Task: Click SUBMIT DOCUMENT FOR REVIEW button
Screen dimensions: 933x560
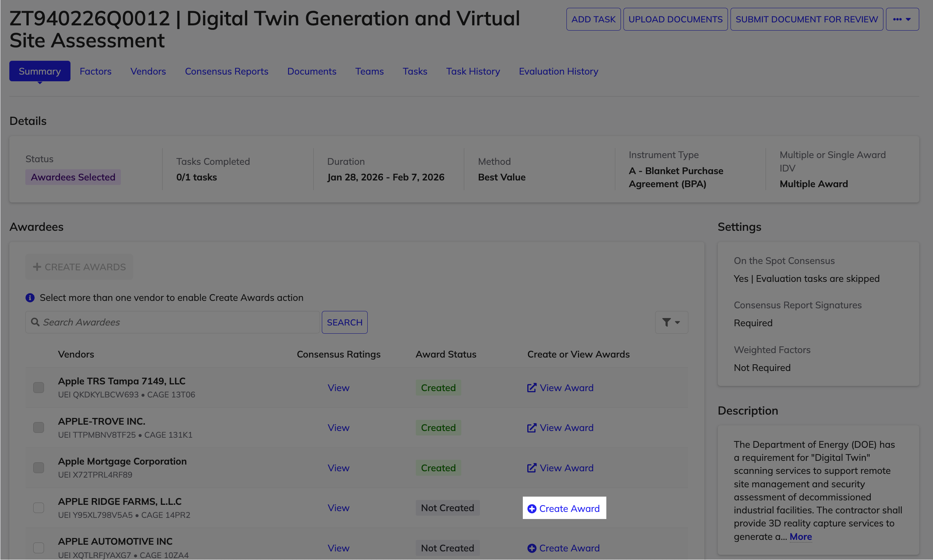Action: point(807,19)
